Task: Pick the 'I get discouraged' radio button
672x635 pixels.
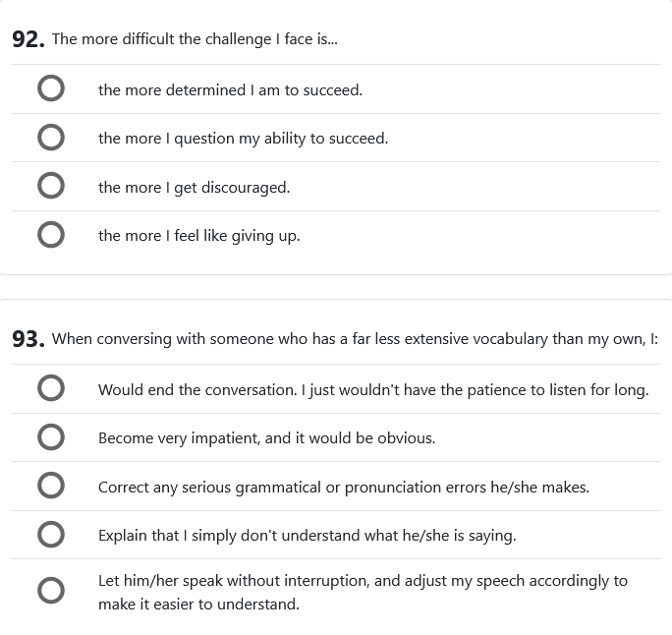Action: [x=51, y=187]
